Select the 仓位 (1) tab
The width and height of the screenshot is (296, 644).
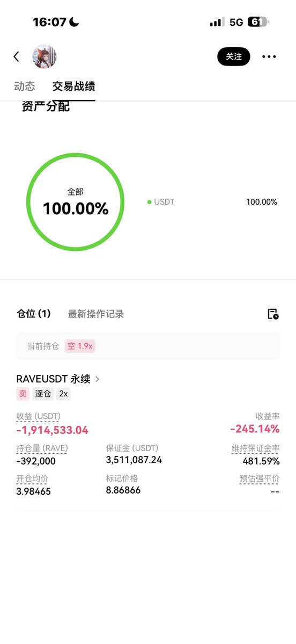tap(34, 314)
